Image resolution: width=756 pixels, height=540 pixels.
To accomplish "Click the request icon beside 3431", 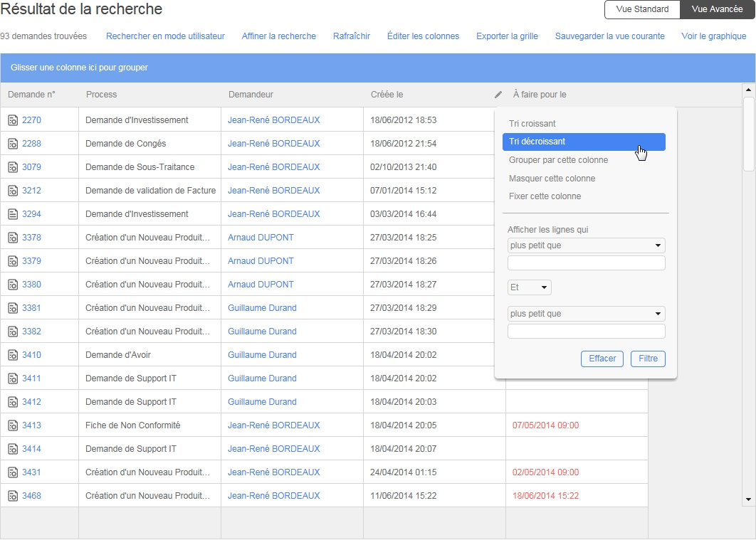I will point(13,472).
